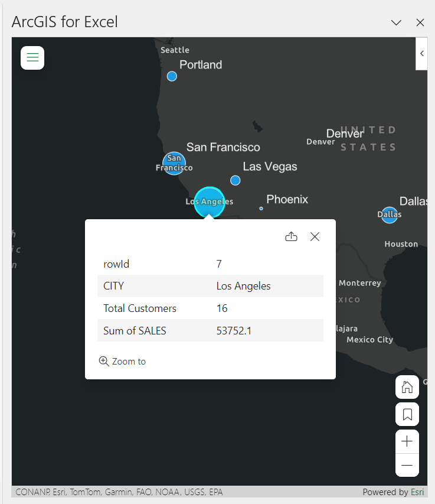Image resolution: width=435 pixels, height=504 pixels.
Task: Go to the default map extent (Home)
Action: coord(407,387)
